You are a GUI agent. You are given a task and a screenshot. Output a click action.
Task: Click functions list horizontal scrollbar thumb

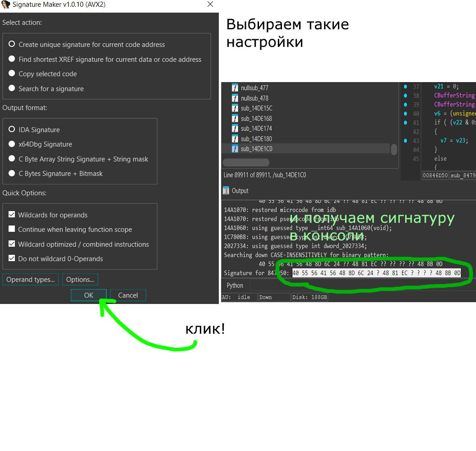246,162
